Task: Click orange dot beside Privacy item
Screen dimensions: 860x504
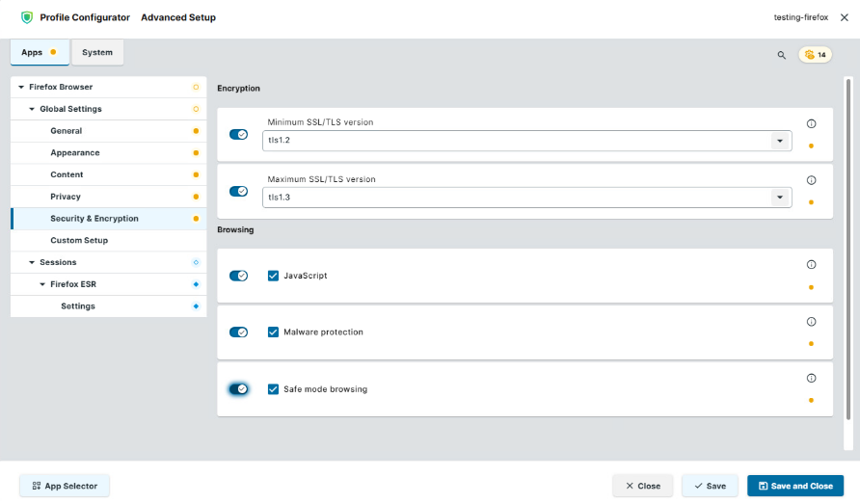Action: (196, 197)
